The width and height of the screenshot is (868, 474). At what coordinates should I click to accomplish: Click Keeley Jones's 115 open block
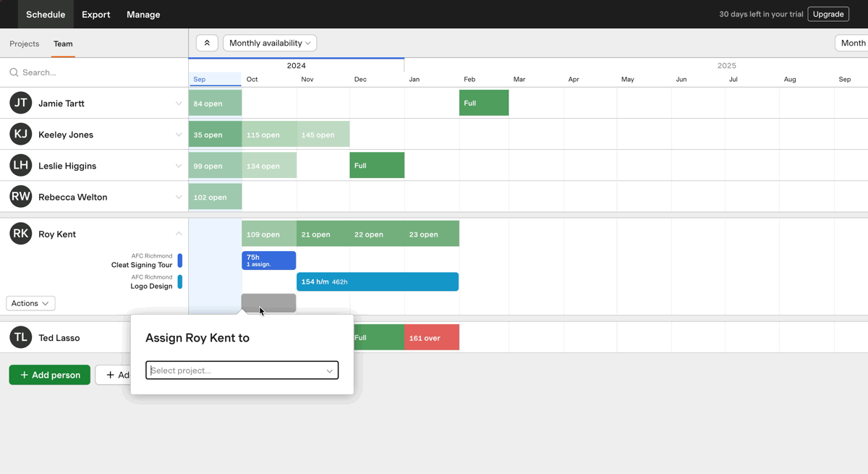269,135
